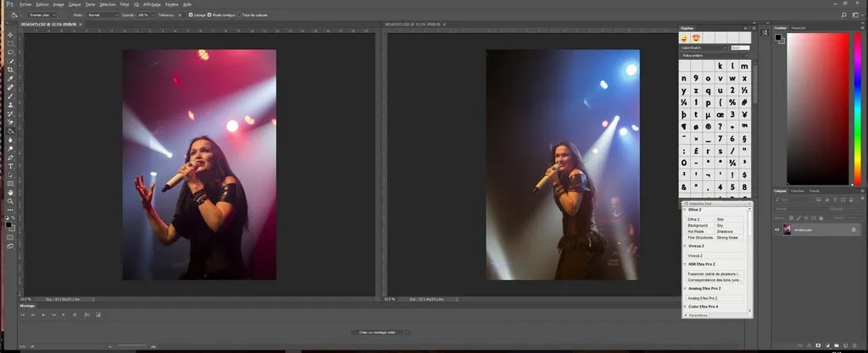Viewport: 868px width, 353px height.
Task: Select the Paint Bucket tool
Action: click(x=10, y=130)
